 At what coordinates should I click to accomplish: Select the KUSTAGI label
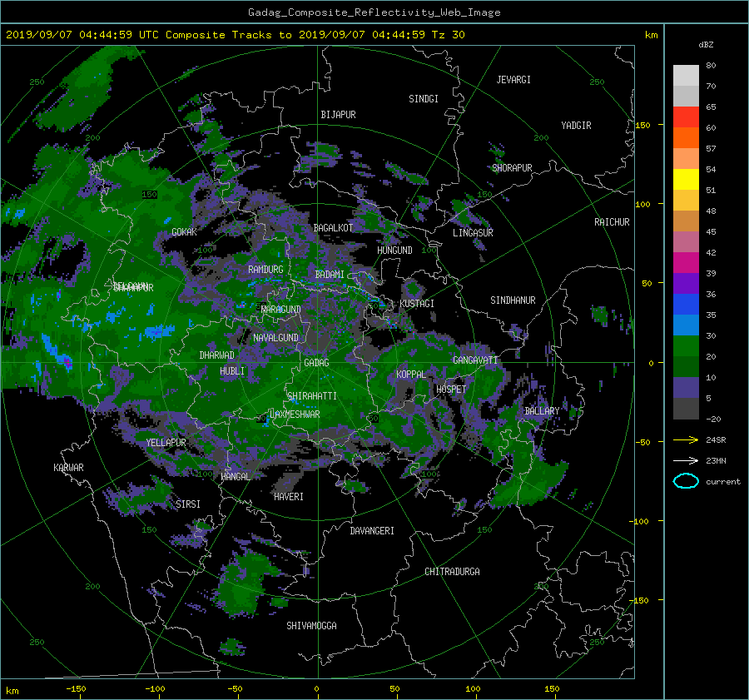tap(417, 304)
